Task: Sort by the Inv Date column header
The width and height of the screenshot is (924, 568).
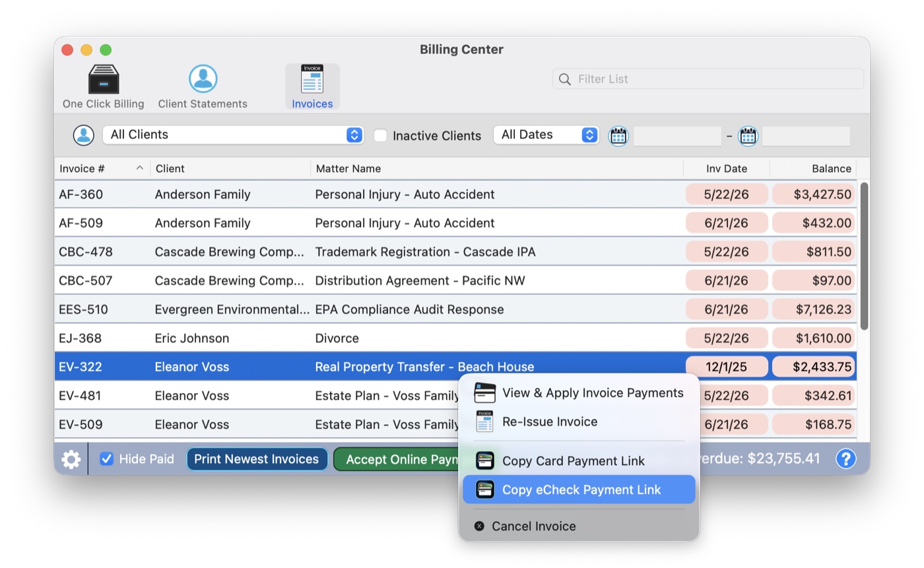Action: 727,169
